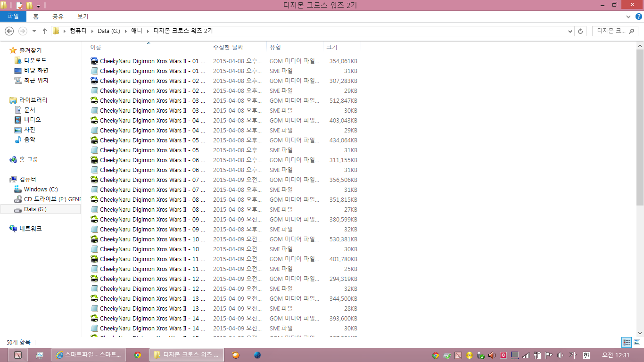Click Data (G:) in the address breadcrumb

[x=109, y=31]
